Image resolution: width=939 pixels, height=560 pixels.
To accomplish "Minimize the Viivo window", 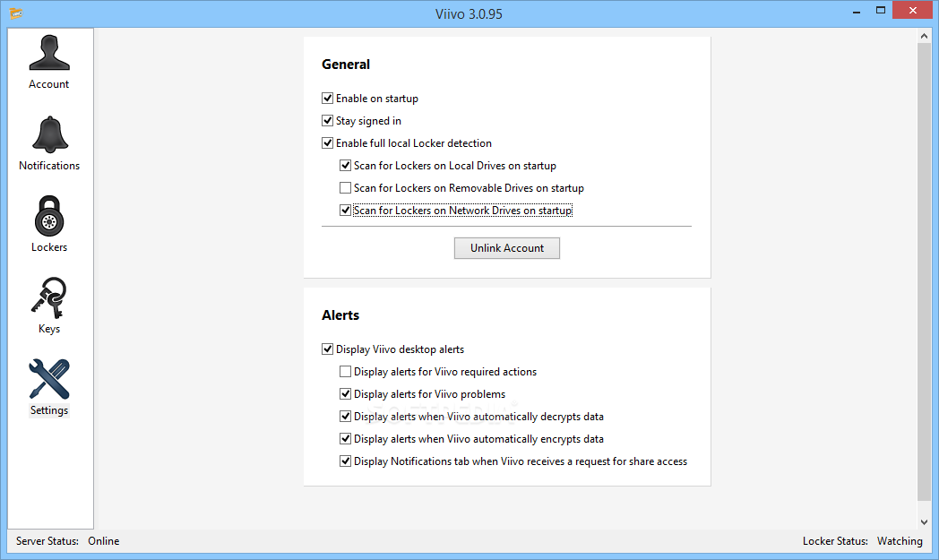I will click(x=857, y=11).
